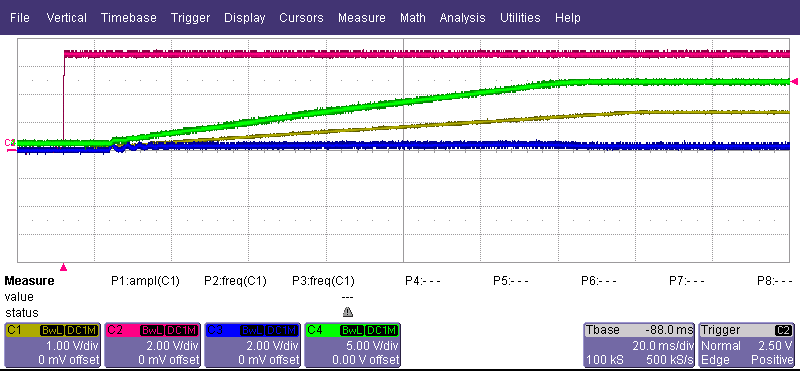This screenshot has height=371, width=800.
Task: Click the BwL badge in the C4 box
Action: (352, 330)
